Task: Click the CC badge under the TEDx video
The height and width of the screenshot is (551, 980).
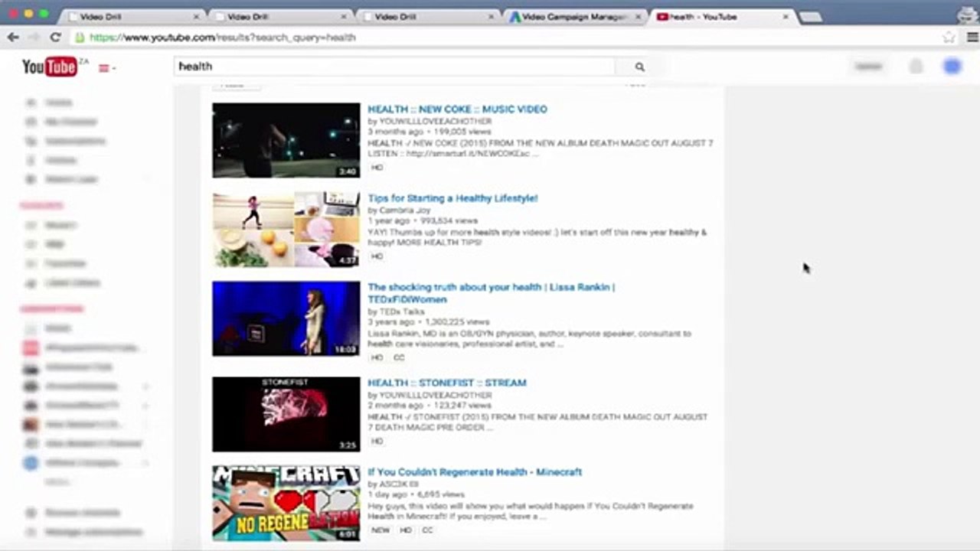Action: (x=399, y=357)
